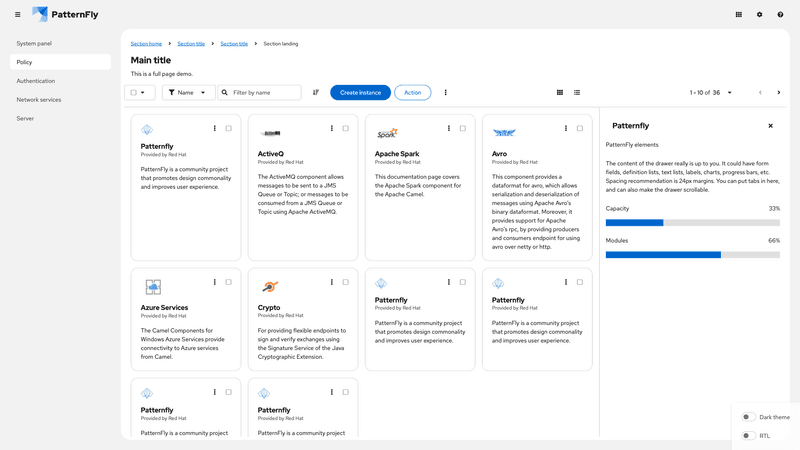Switch to list view

click(577, 92)
